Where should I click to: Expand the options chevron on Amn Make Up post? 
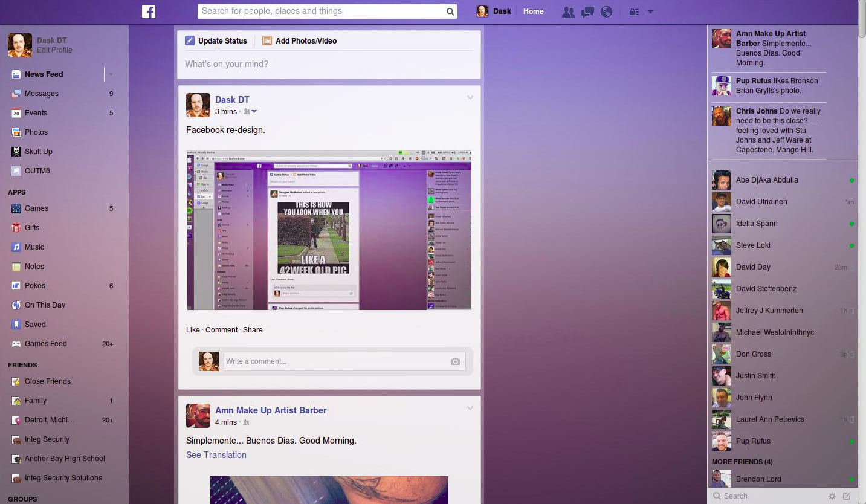(x=470, y=409)
